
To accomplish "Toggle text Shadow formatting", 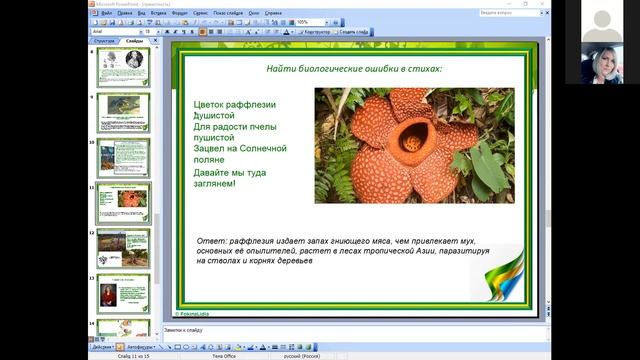I will 192,32.
